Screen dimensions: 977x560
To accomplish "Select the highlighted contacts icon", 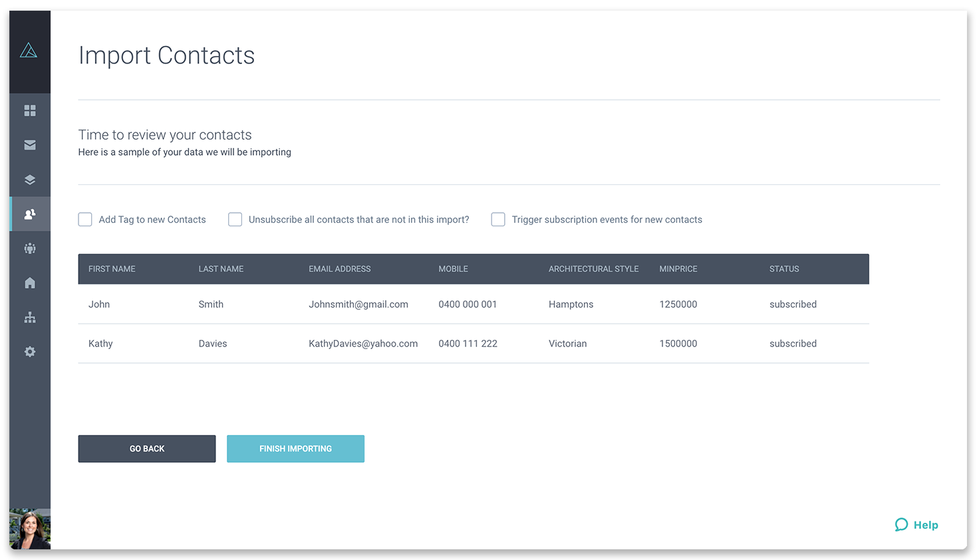I will click(30, 213).
